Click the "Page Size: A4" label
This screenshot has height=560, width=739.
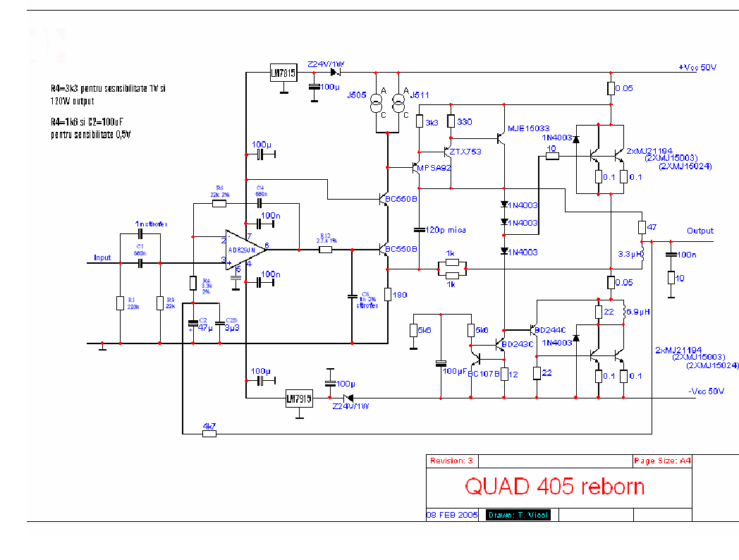pyautogui.click(x=662, y=461)
